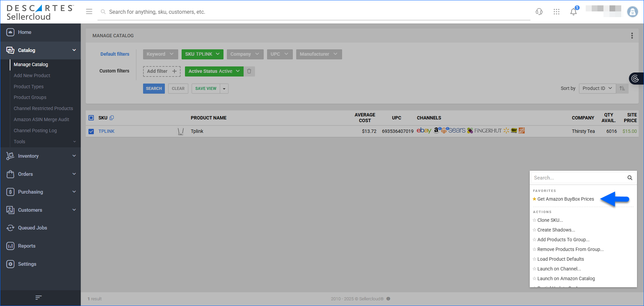Click the support headset icon

539,12
